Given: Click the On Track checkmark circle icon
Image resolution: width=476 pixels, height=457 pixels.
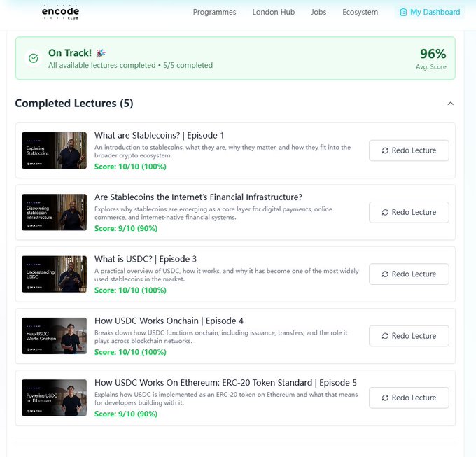Looking at the screenshot, I should [x=34, y=58].
